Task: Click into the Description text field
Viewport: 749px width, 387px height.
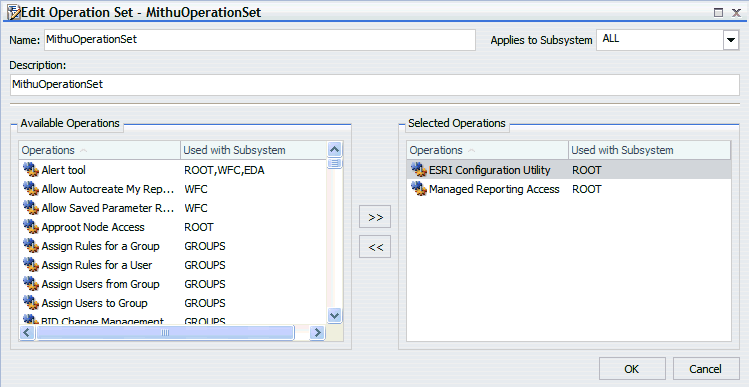Action: click(x=374, y=85)
